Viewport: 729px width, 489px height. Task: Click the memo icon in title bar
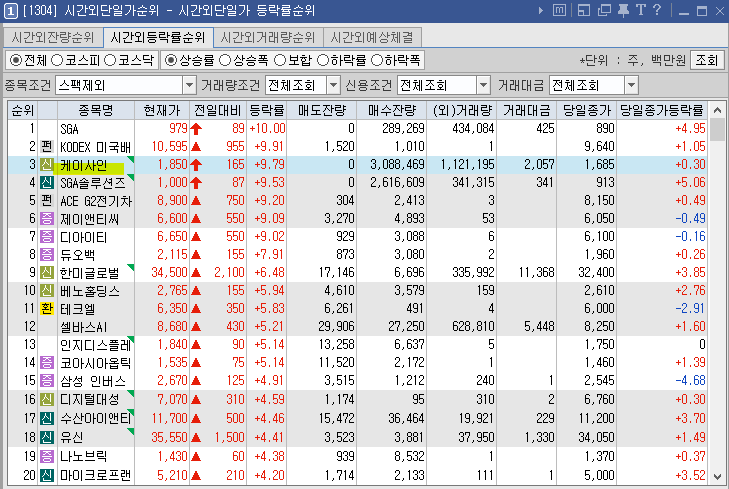coord(559,10)
